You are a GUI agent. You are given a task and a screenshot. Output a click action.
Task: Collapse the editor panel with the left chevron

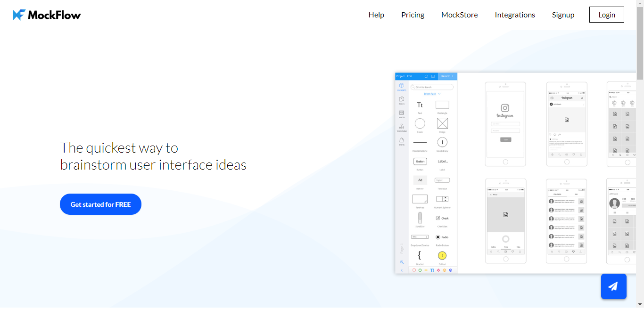pos(402,270)
